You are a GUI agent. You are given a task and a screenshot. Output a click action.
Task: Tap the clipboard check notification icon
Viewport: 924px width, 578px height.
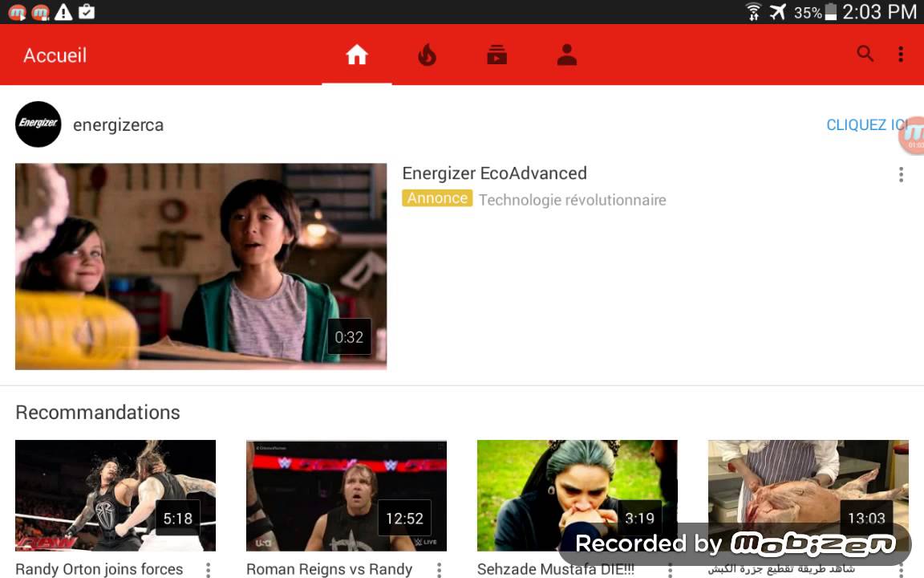click(87, 11)
